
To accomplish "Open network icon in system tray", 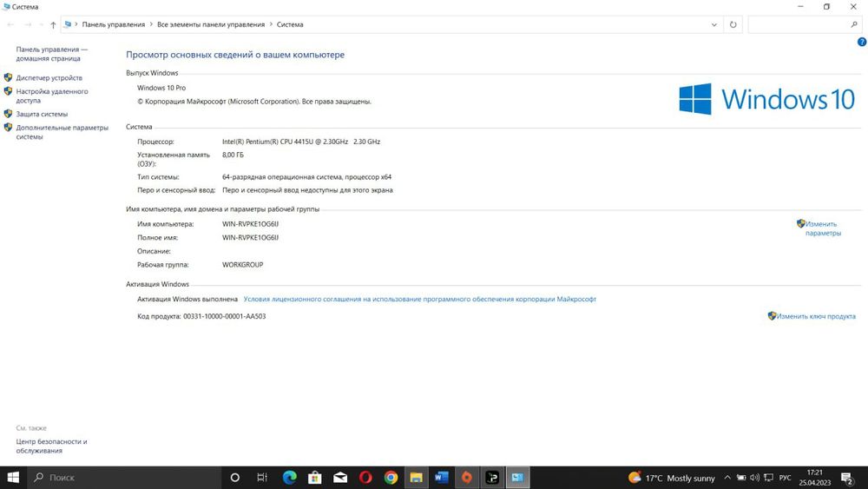I will 768,478.
